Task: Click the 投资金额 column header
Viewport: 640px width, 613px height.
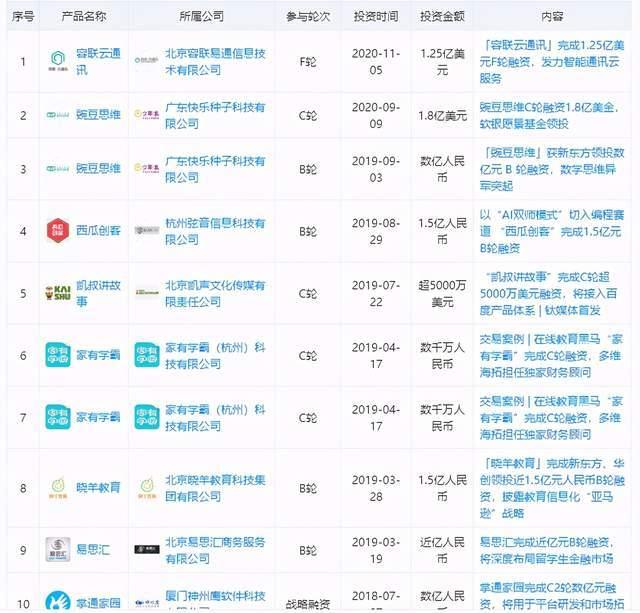Action: 442,16
